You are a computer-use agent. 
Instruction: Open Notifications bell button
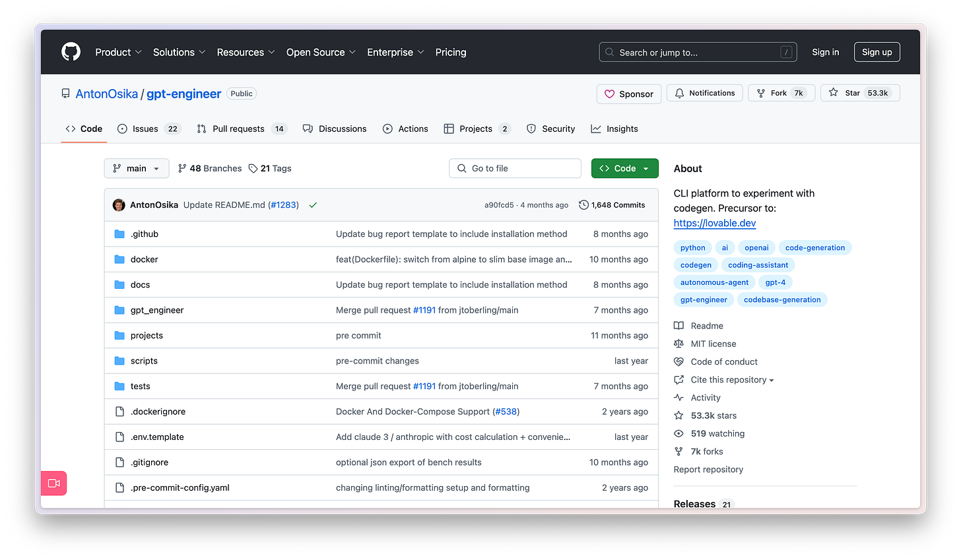point(705,93)
